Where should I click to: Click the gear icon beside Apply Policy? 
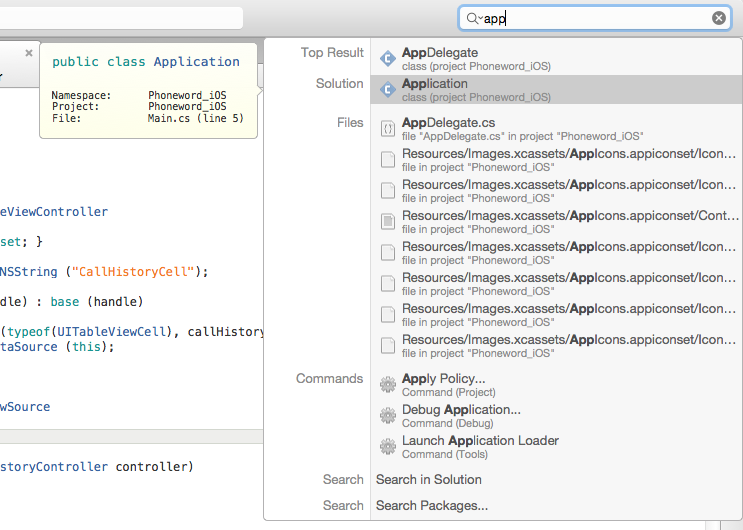pyautogui.click(x=388, y=385)
